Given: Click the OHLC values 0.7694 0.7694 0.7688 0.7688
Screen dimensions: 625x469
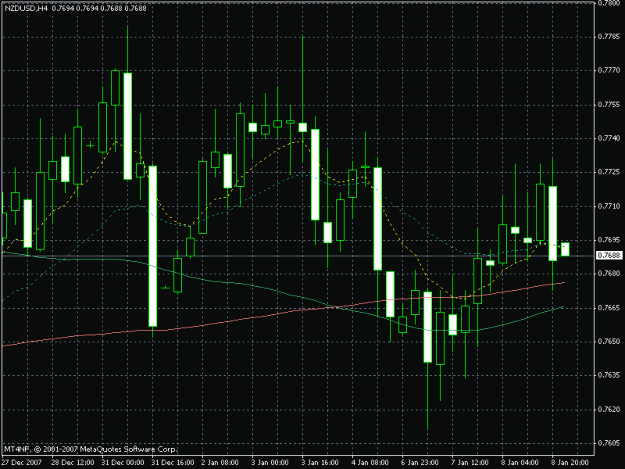Looking at the screenshot, I should coord(99,8).
